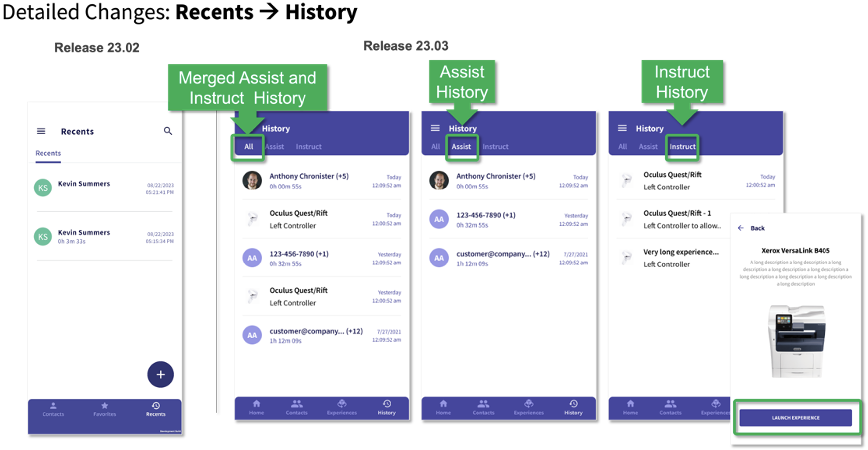Open hamburger menu in Assist History screen
The height and width of the screenshot is (450, 868).
(435, 128)
